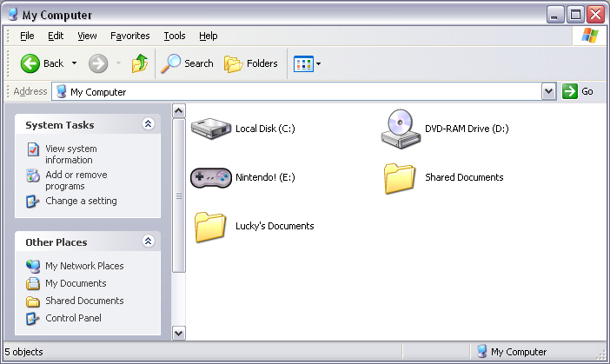Open the Forward history dropdown arrow
Image resolution: width=610 pixels, height=364 pixels.
[119, 63]
